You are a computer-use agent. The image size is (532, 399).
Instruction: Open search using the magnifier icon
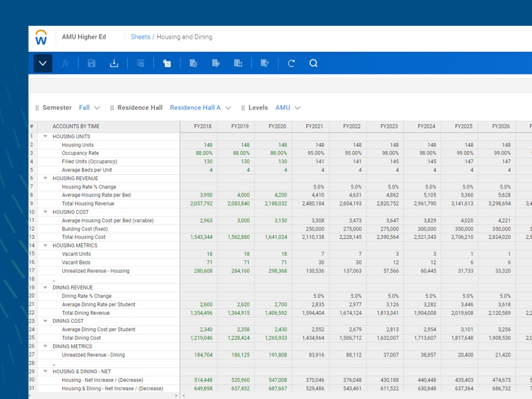313,63
